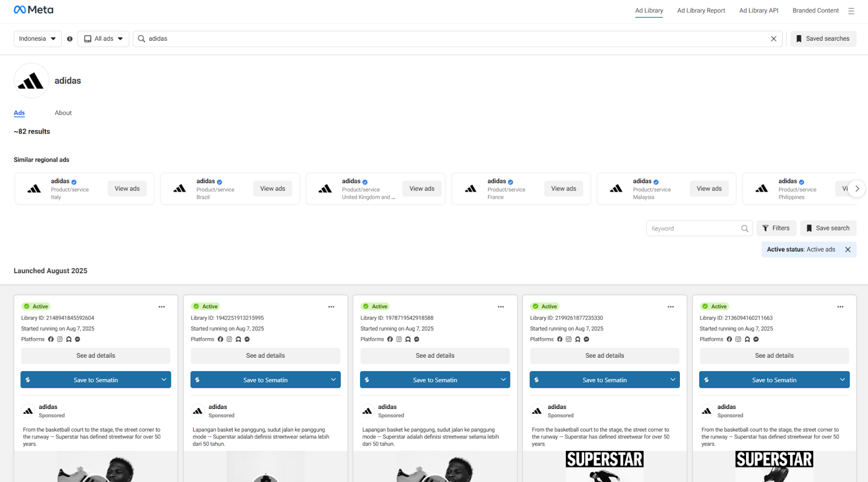Open the hamburger menu icon
The height and width of the screenshot is (482, 868).
click(x=851, y=11)
